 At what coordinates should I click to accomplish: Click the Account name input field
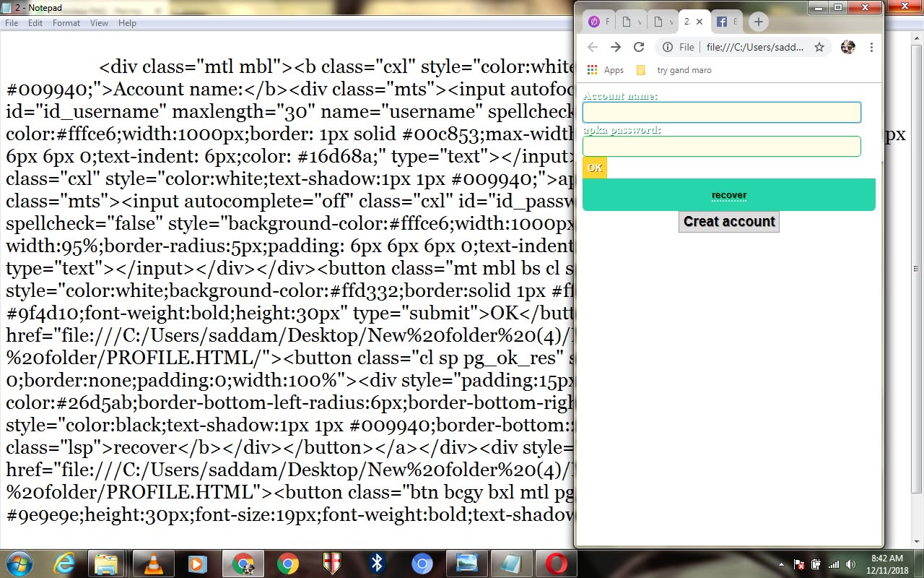coord(722,112)
